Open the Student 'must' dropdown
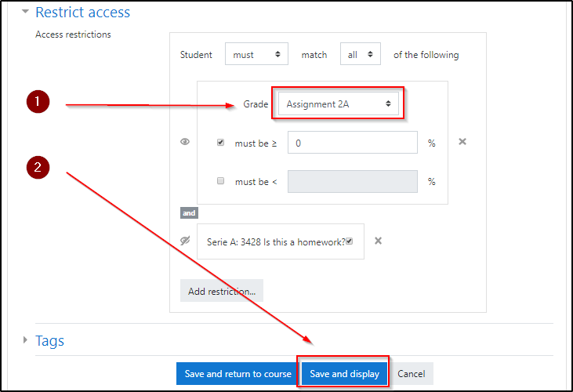573x392 pixels. click(256, 55)
